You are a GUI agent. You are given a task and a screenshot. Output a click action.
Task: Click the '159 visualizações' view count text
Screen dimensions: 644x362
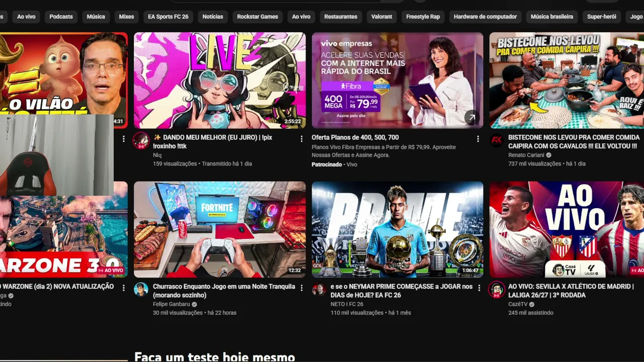point(175,163)
